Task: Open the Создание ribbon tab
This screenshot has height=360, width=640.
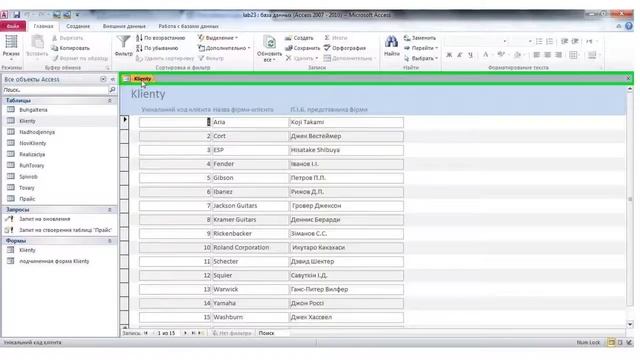Action: pyautogui.click(x=78, y=26)
